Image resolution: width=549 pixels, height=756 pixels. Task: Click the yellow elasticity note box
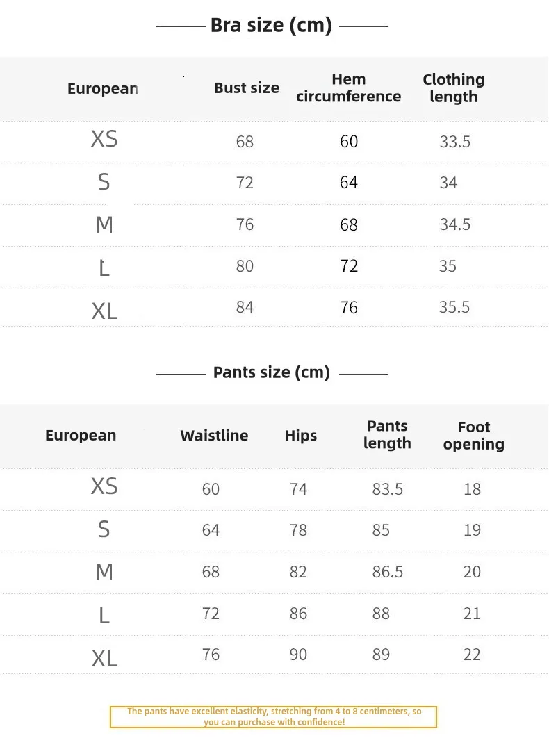point(273,717)
